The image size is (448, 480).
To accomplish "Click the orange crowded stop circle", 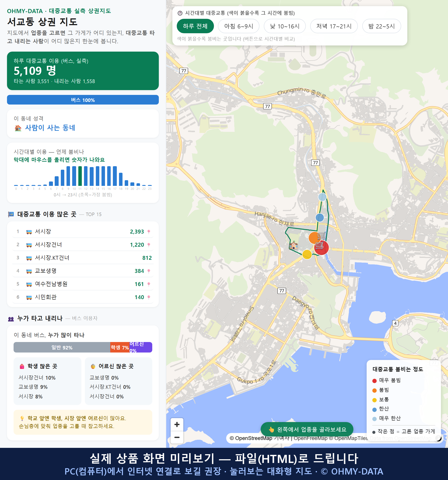I will tap(314, 238).
